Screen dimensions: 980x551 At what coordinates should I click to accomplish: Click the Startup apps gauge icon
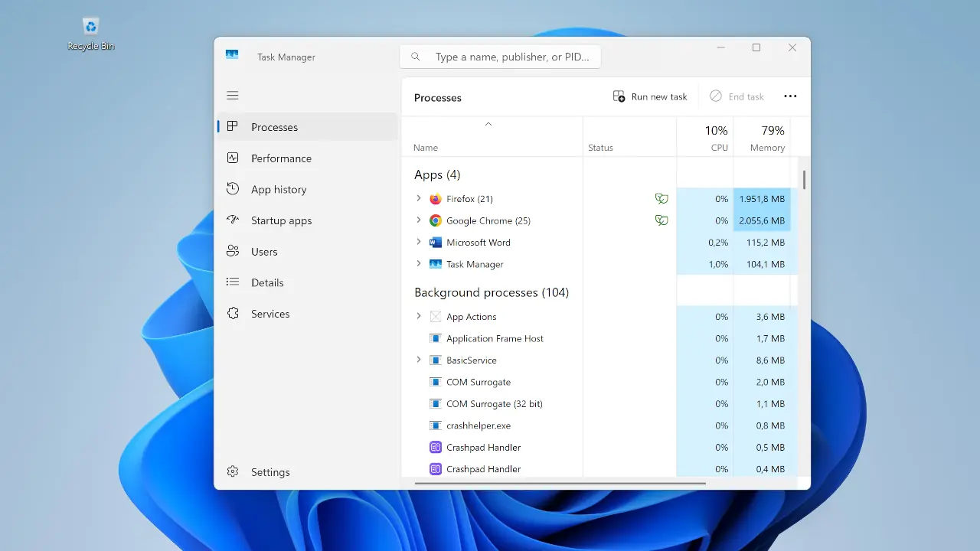tap(233, 220)
